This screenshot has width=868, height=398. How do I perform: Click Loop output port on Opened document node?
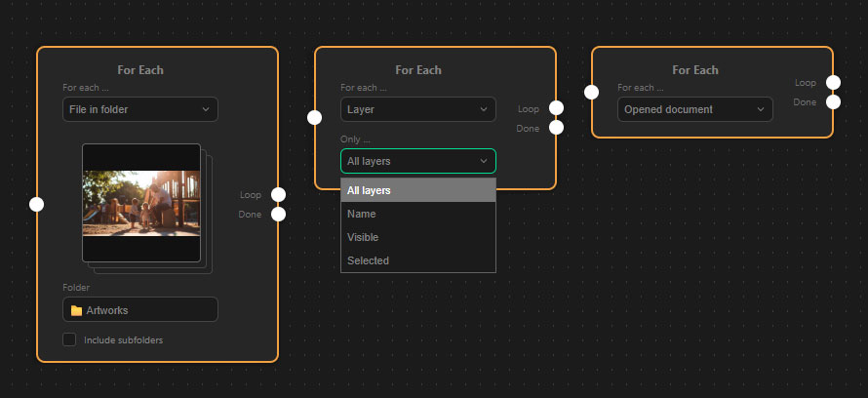833,82
